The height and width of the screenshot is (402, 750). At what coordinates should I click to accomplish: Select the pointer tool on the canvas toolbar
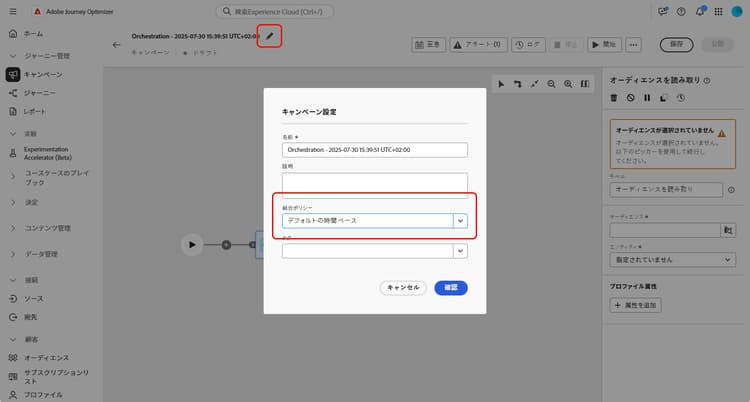501,84
